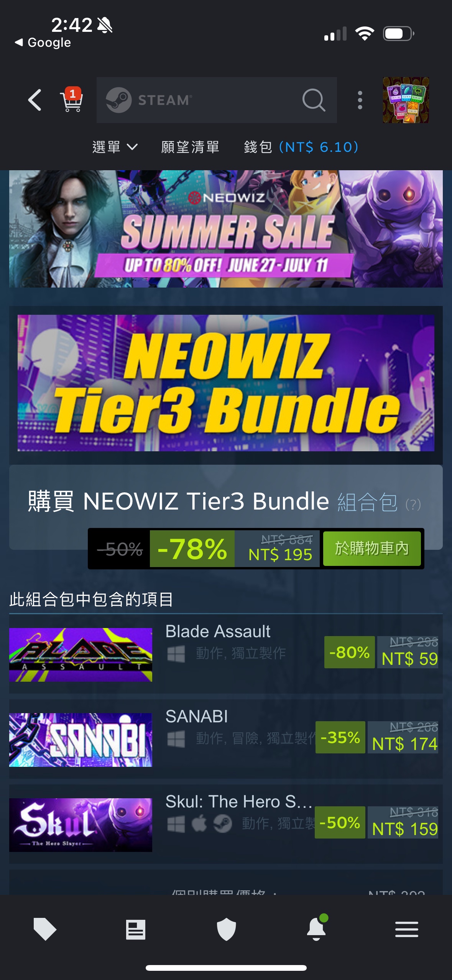Tap the bundle (?) help icon
The image size is (452, 980).
click(x=413, y=504)
